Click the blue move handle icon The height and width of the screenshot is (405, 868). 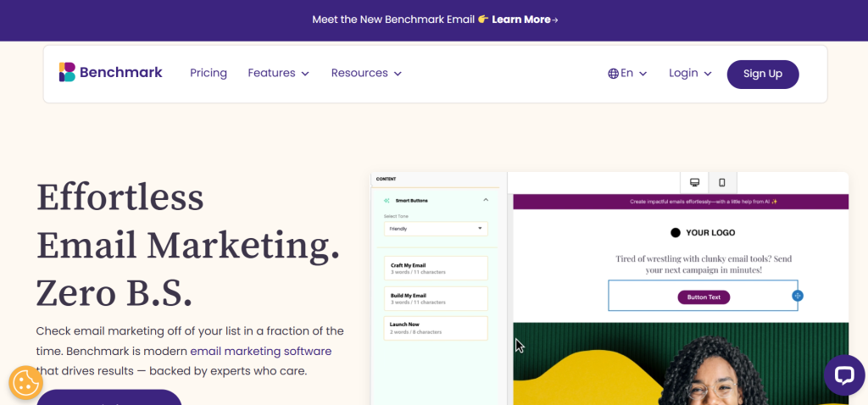(797, 296)
